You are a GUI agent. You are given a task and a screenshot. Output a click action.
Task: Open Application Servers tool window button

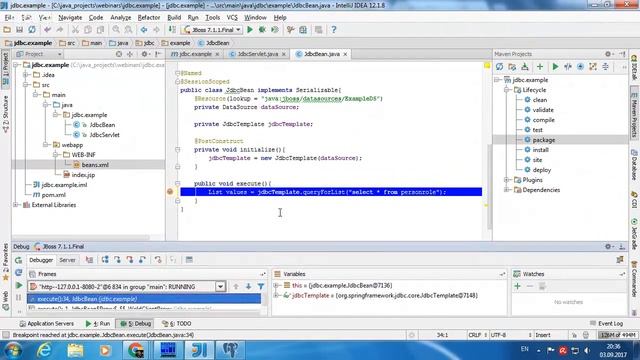pyautogui.click(x=47, y=323)
